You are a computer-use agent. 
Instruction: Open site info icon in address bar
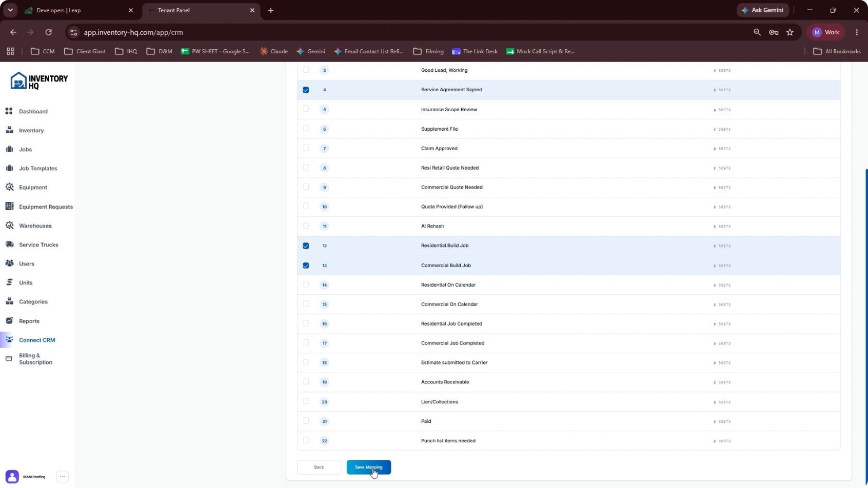coord(73,32)
